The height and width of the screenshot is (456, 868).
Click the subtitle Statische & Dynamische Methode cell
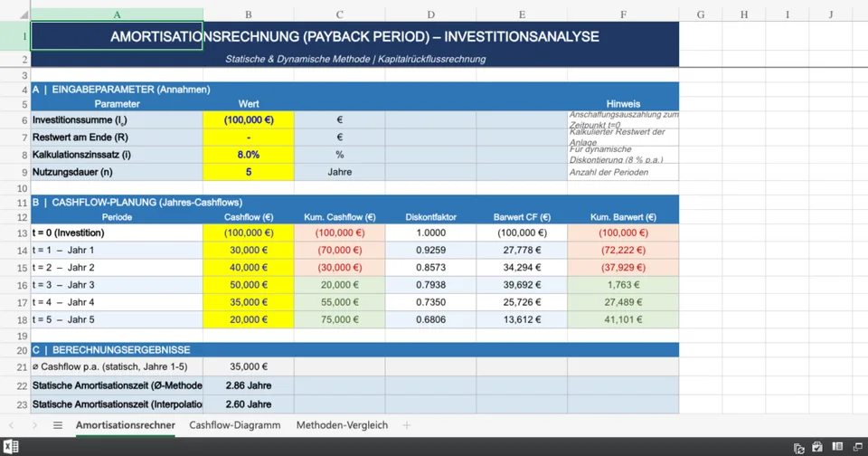[354, 60]
